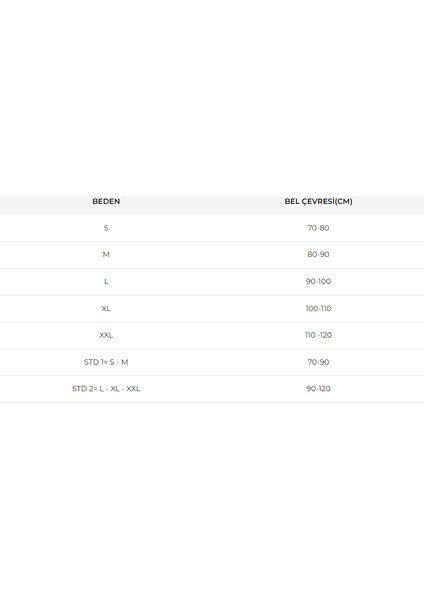The image size is (424, 600).
Task: Click the 110 -120 waist measurement
Action: 318,335
